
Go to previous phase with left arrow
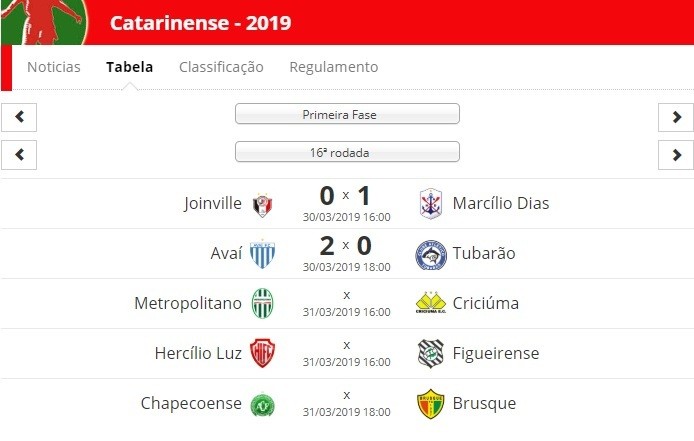[x=19, y=117]
